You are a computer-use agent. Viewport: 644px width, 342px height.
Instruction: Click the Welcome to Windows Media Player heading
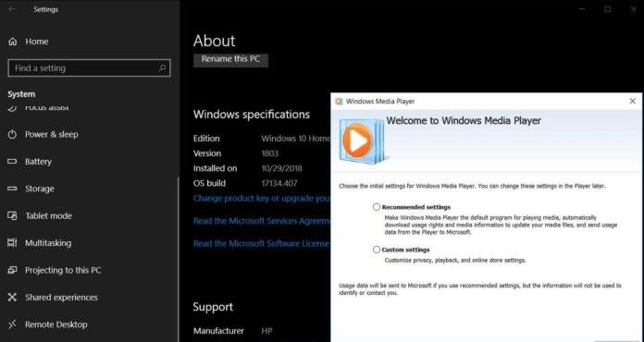point(464,120)
